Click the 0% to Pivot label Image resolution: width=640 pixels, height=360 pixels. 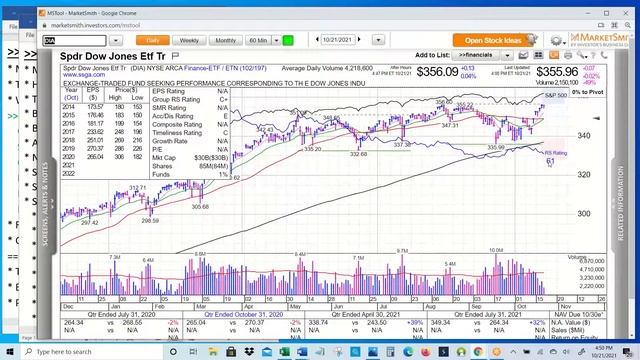click(x=587, y=92)
